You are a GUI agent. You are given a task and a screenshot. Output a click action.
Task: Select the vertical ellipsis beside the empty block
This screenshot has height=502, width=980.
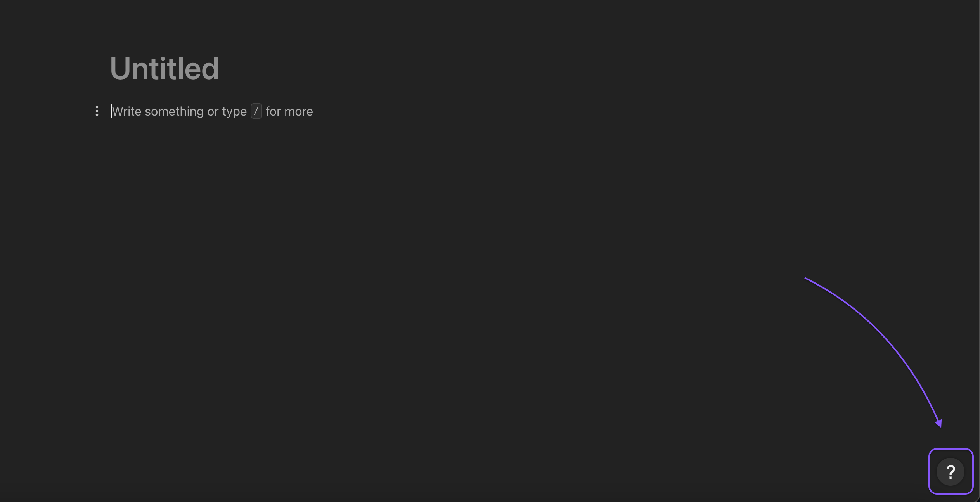point(97,111)
